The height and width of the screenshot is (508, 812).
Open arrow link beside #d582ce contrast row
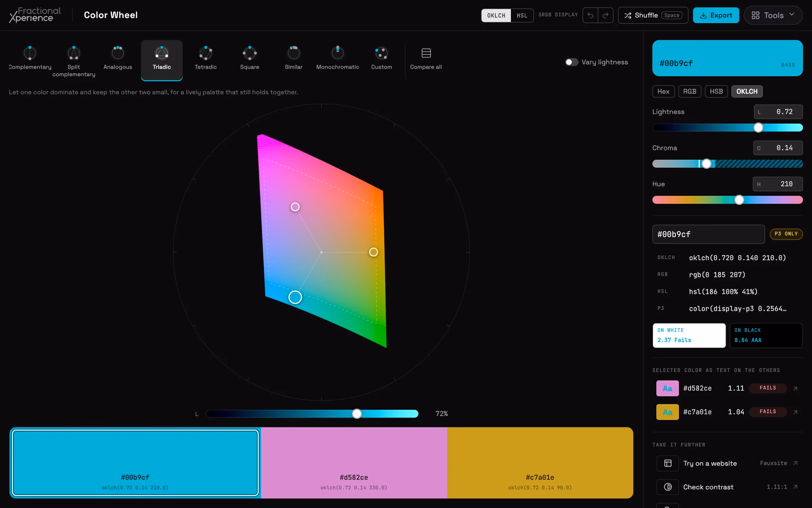click(x=795, y=388)
